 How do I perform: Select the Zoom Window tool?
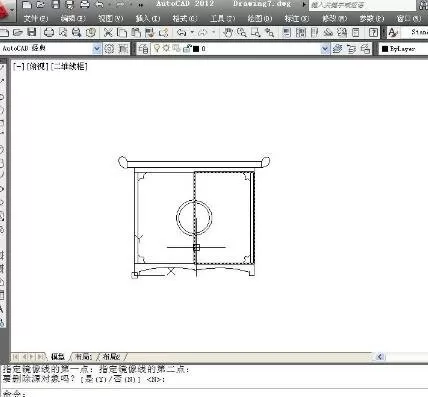[256, 32]
